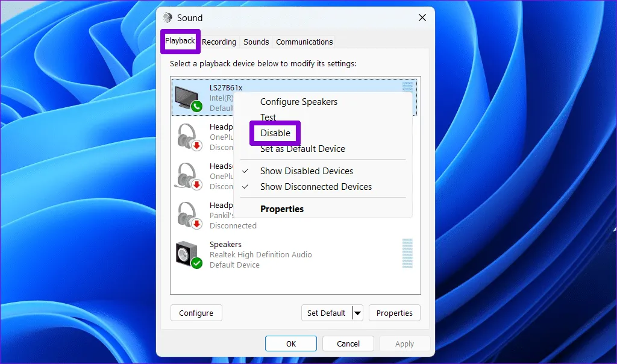Image resolution: width=617 pixels, height=364 pixels.
Task: Select Configure Speakers in context menu
Action: (x=298, y=102)
